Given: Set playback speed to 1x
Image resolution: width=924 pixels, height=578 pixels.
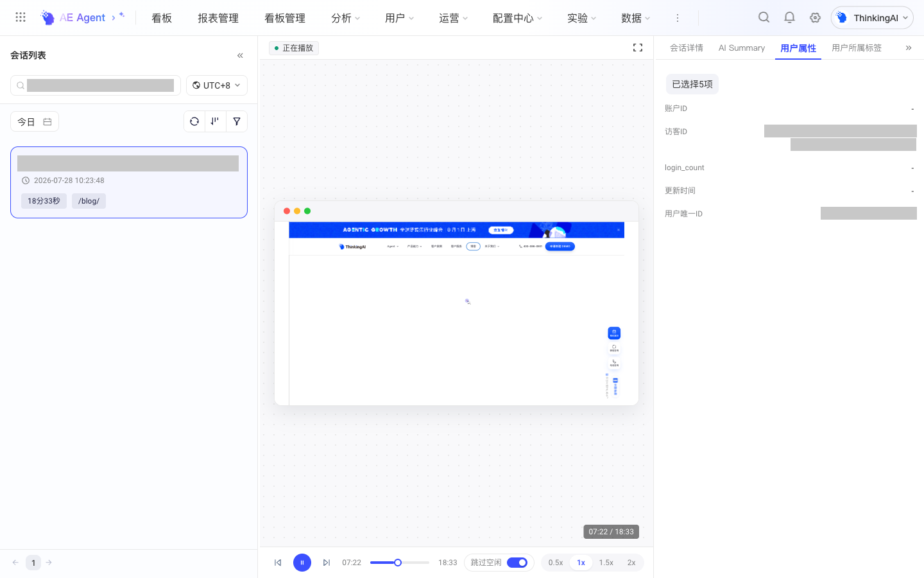Looking at the screenshot, I should click(581, 563).
